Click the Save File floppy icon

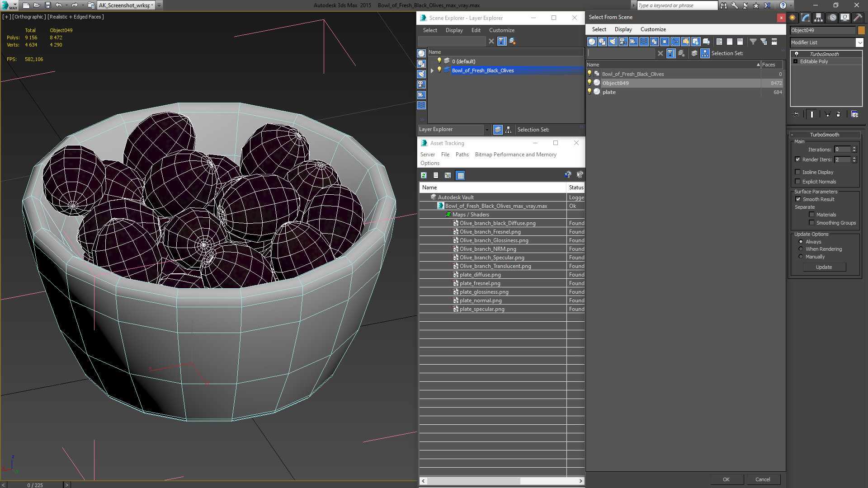(x=48, y=5)
